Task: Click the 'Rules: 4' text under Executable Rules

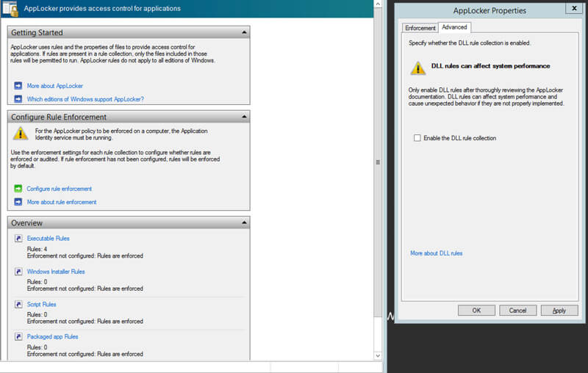Action: coord(37,249)
